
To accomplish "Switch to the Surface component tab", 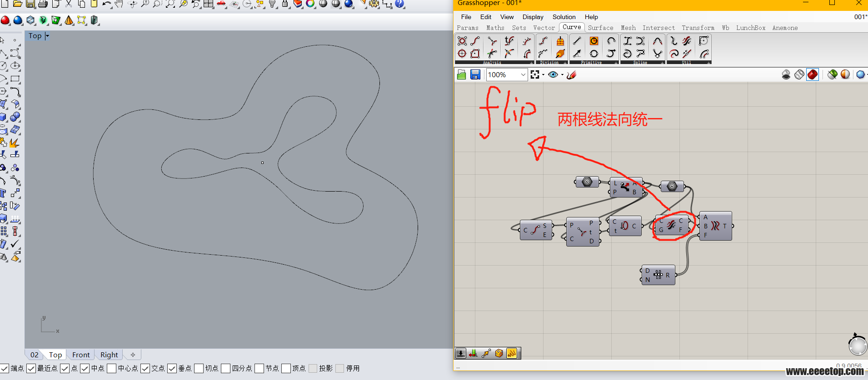I will tap(600, 28).
